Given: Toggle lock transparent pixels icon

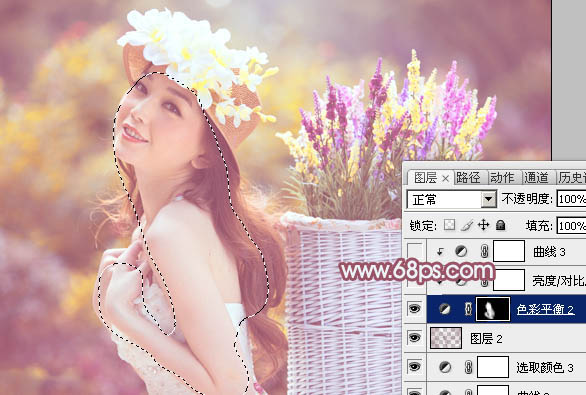Looking at the screenshot, I should (449, 225).
